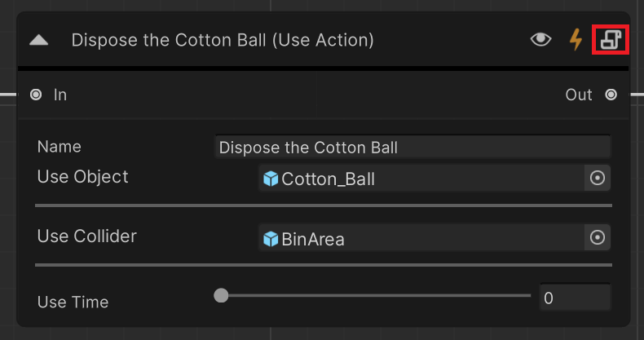This screenshot has height=340, width=644.
Task: Click the node title Dispose the Cotton Ball (Use Action)
Action: 223,40
